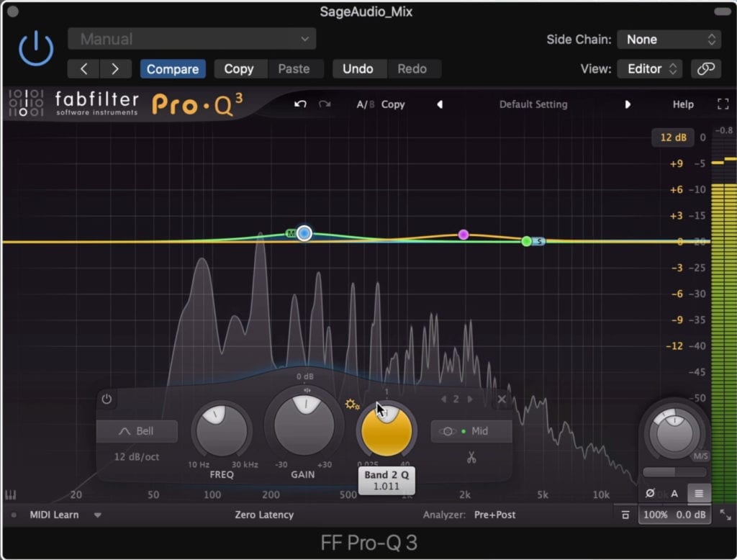Toggle the A/B state switch
This screenshot has height=560, width=737.
point(365,104)
